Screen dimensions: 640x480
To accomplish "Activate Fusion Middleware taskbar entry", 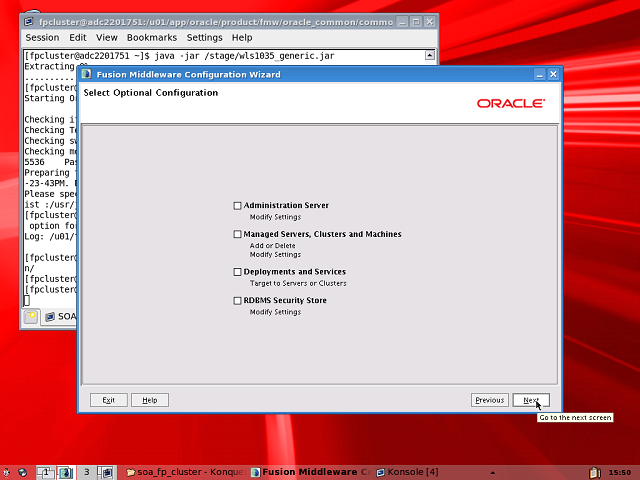I will (x=311, y=472).
